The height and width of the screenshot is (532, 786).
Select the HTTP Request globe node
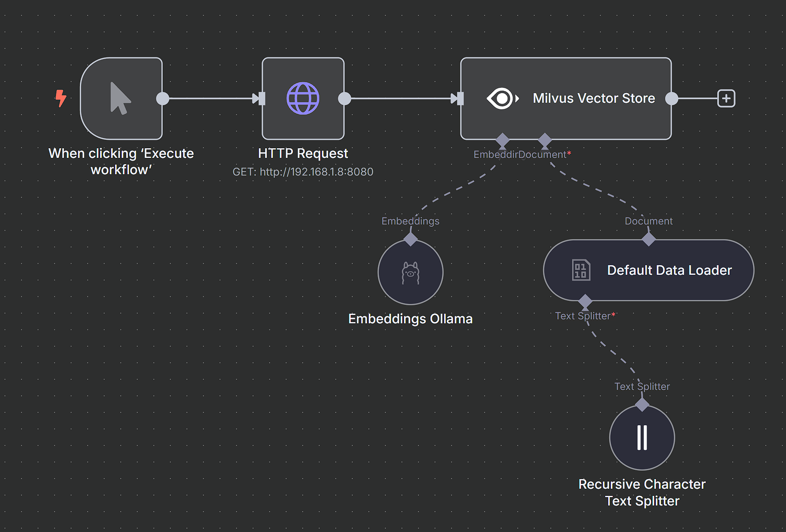click(x=303, y=98)
